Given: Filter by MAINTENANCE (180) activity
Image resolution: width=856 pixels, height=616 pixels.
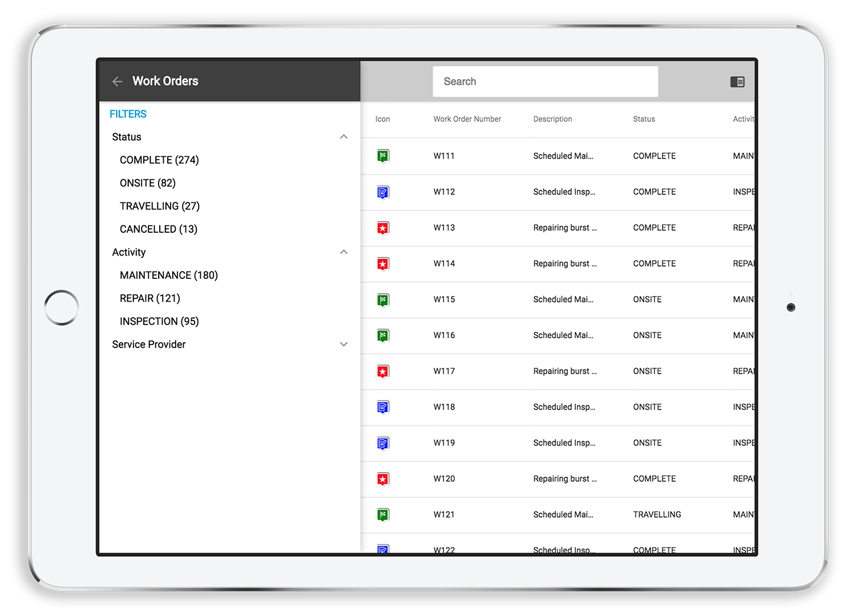Looking at the screenshot, I should [169, 275].
